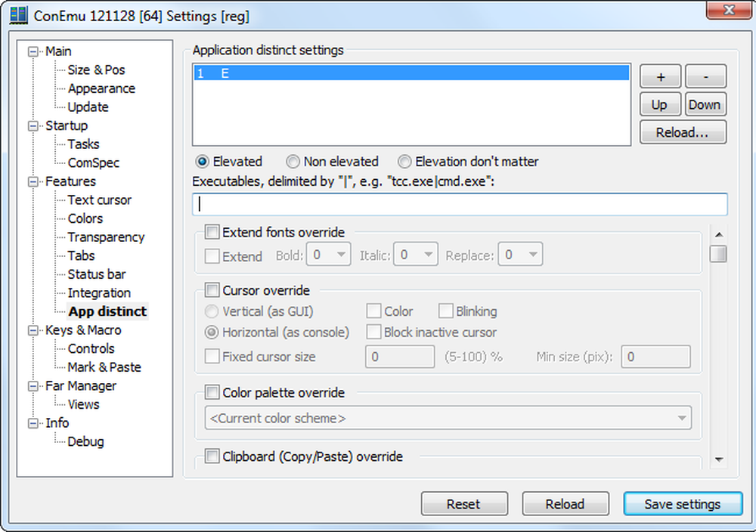Click scrollbar up arrow in overrides panel
The image size is (756, 532).
coord(719,235)
